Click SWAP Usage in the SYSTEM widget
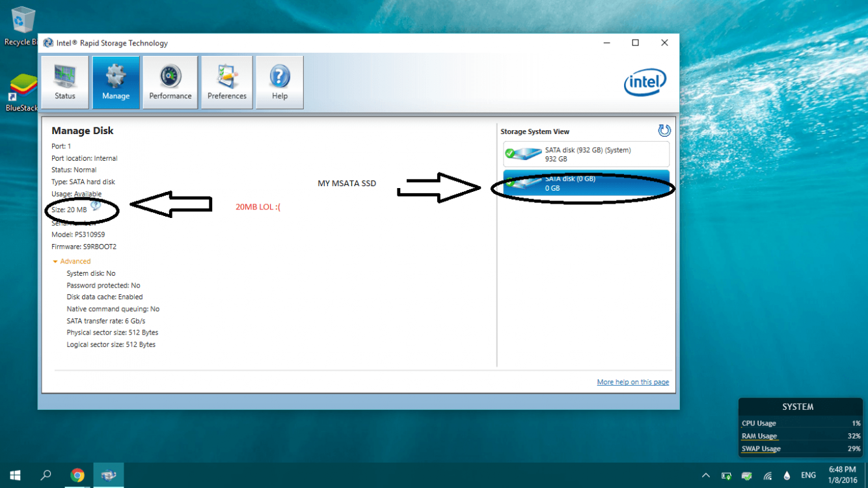Screen dimensions: 868x488 [761, 449]
